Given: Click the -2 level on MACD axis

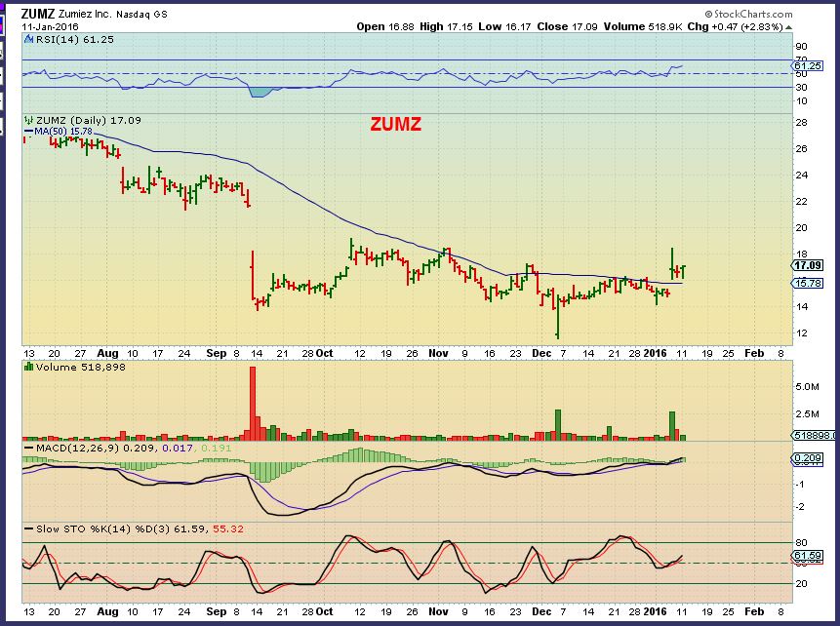Looking at the screenshot, I should [x=800, y=507].
